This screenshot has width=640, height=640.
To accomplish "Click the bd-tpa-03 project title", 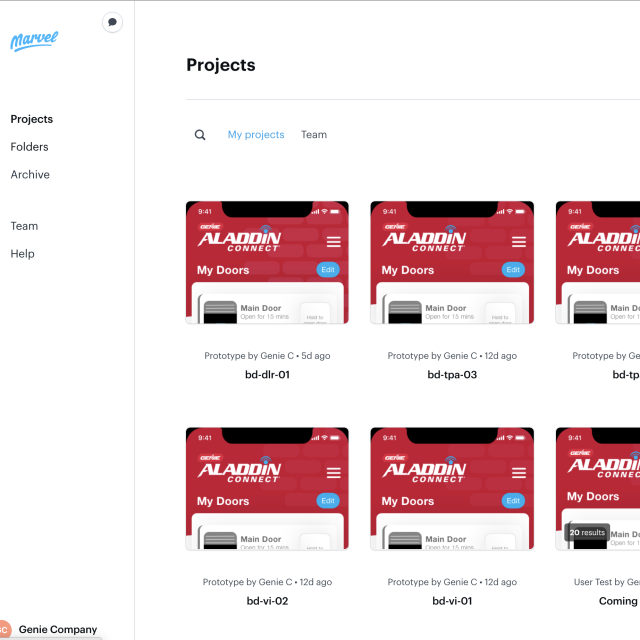I will pyautogui.click(x=452, y=375).
